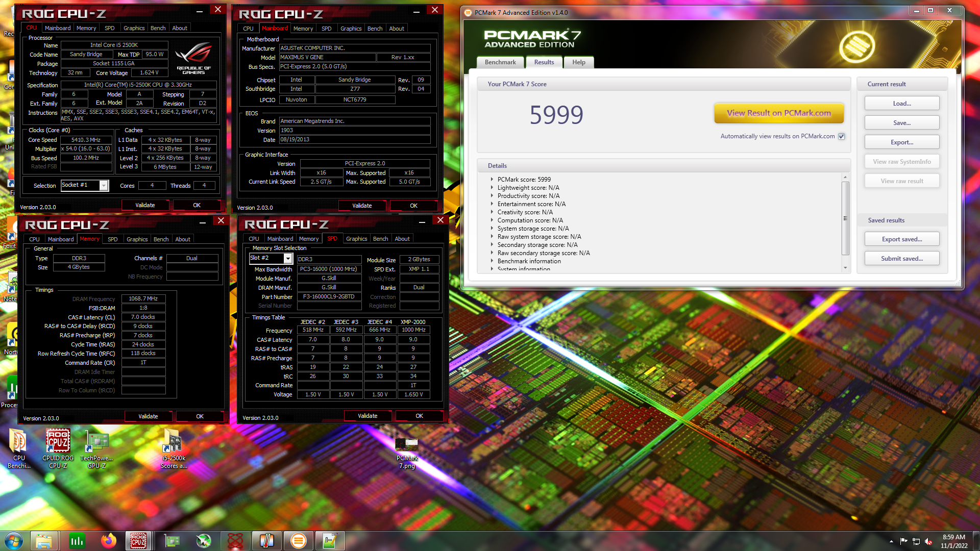Click the Details list vertical scrollbar
This screenshot has height=551, width=980.
(x=845, y=218)
